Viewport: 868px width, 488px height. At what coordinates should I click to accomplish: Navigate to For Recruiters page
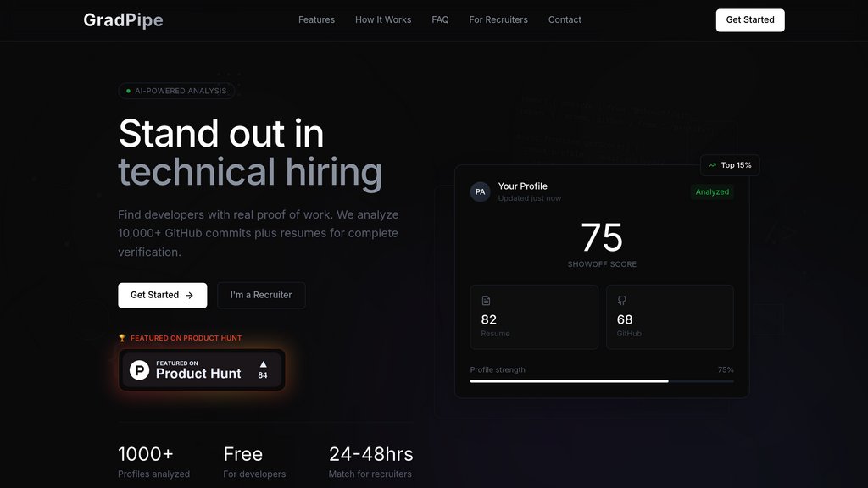point(498,19)
